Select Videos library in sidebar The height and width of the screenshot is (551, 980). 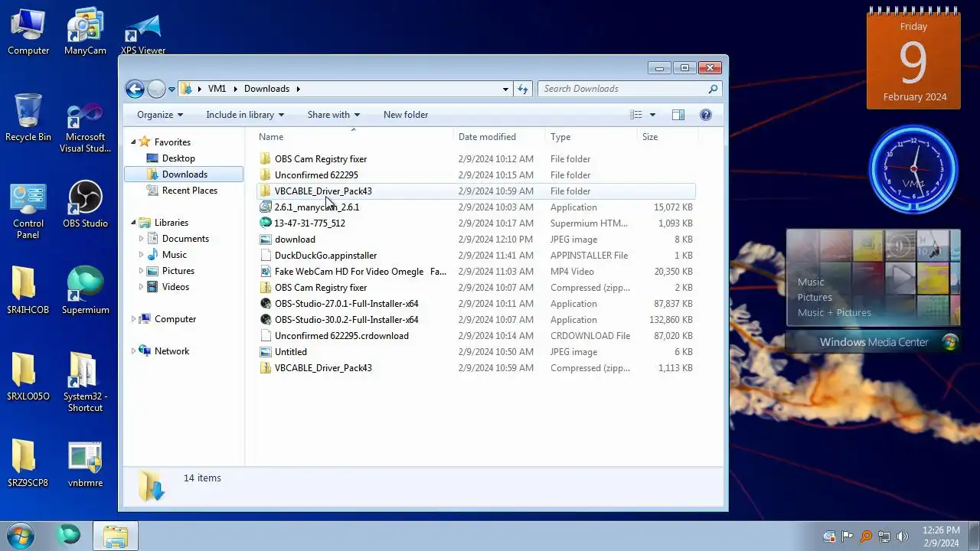(175, 287)
